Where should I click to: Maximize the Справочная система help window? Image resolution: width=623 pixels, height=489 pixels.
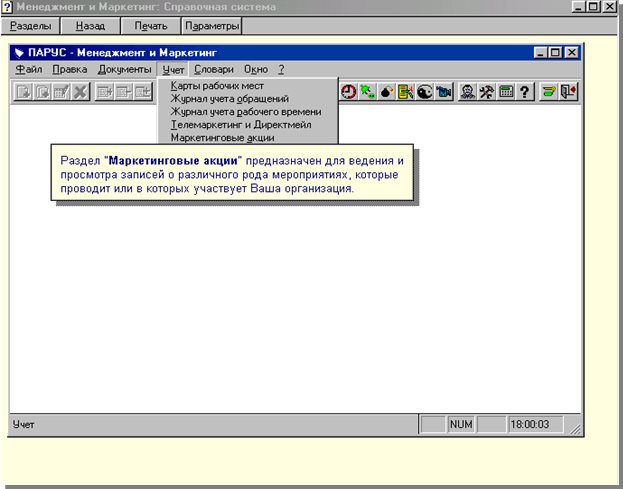click(x=594, y=6)
